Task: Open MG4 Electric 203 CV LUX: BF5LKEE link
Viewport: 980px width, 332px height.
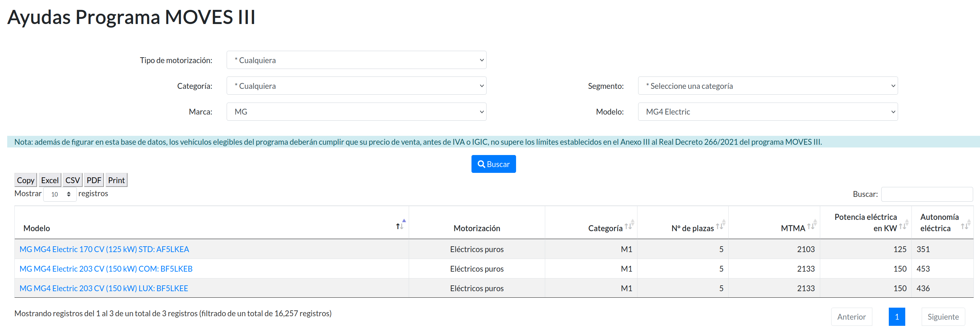Action: point(104,288)
